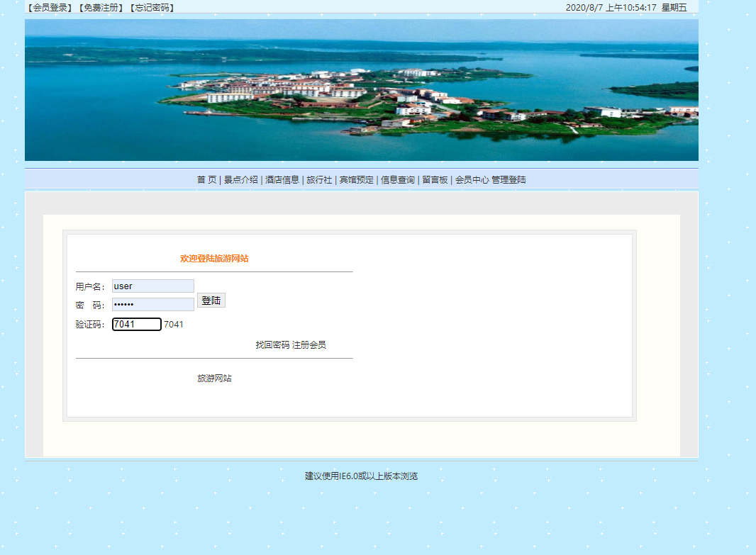Select 酒店信息 (Hotel Info) in navigation
The width and height of the screenshot is (756, 555).
click(283, 179)
